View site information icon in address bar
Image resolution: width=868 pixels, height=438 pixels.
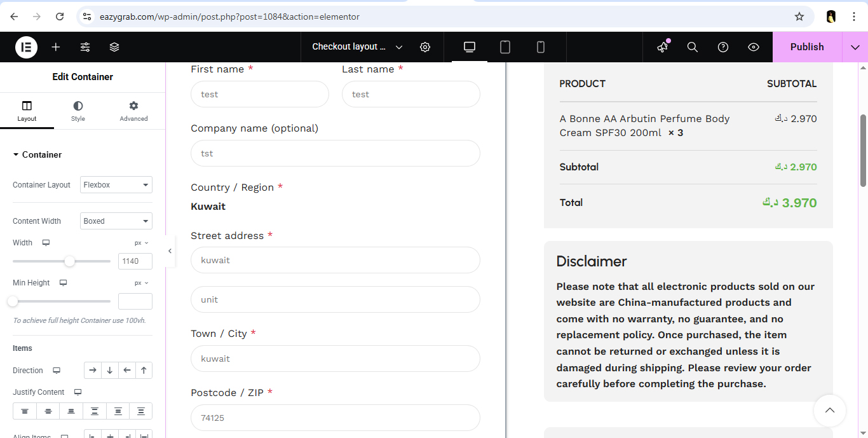click(x=87, y=17)
